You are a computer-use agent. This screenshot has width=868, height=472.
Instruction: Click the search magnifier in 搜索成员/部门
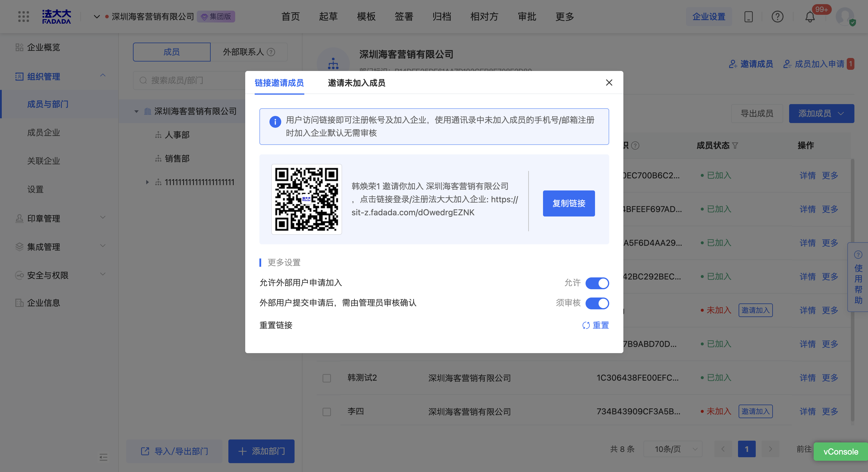[x=143, y=80]
